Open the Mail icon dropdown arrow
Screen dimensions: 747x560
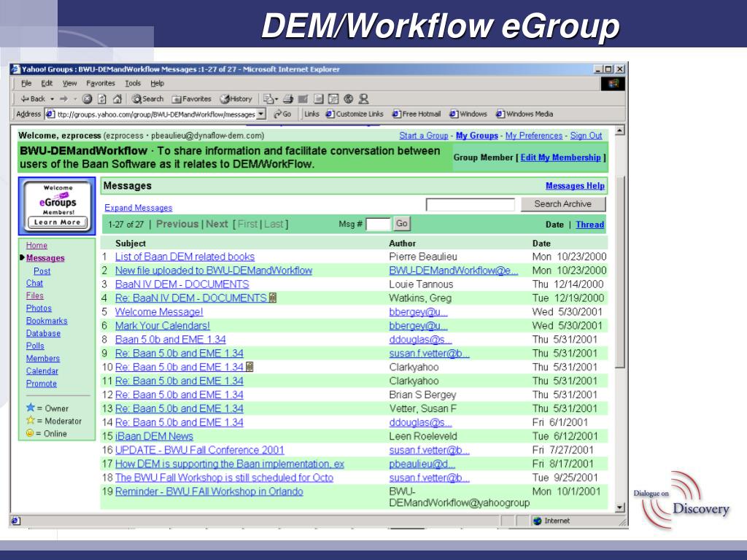click(276, 99)
